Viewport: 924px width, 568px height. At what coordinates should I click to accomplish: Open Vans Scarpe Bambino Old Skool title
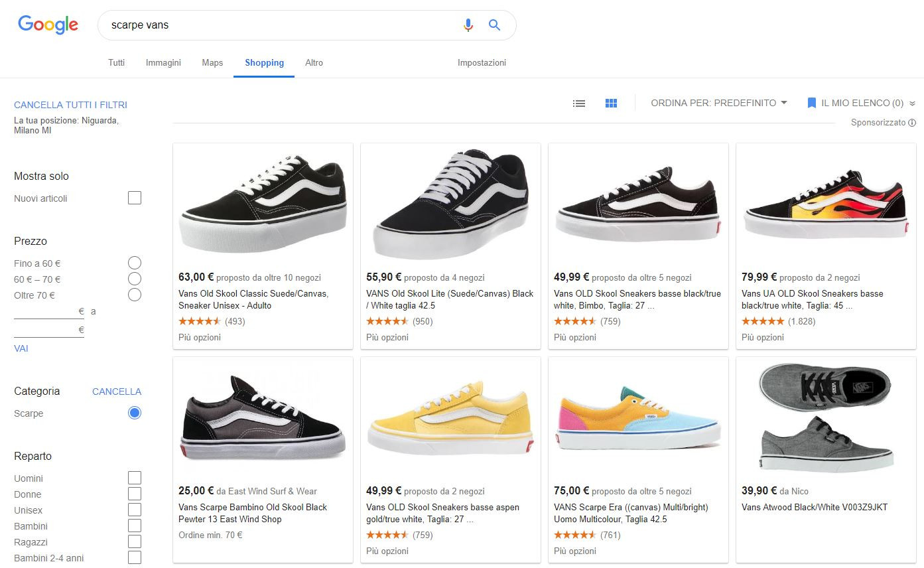(253, 513)
